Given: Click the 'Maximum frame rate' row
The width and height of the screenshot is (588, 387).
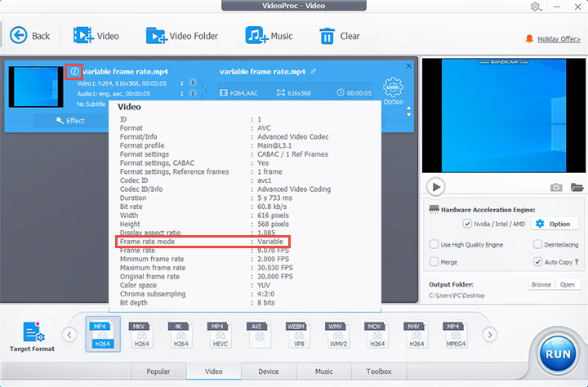Looking at the screenshot, I should pyautogui.click(x=207, y=268).
